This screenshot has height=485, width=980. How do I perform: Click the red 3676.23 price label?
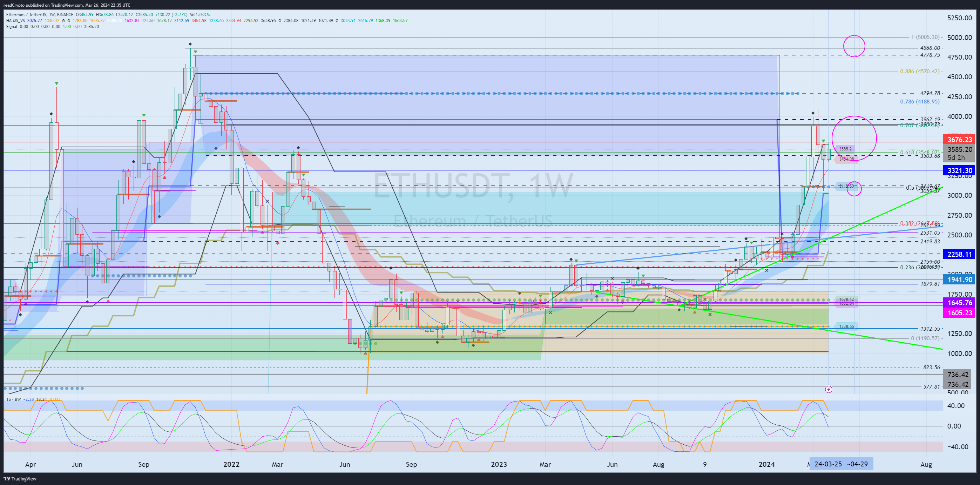tap(959, 140)
